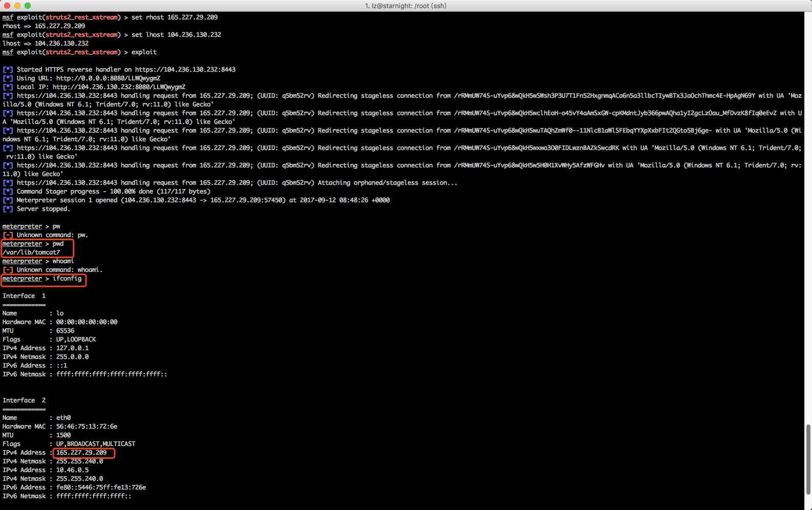The width and height of the screenshot is (812, 510).
Task: Click the red close window button
Action: (6, 6)
